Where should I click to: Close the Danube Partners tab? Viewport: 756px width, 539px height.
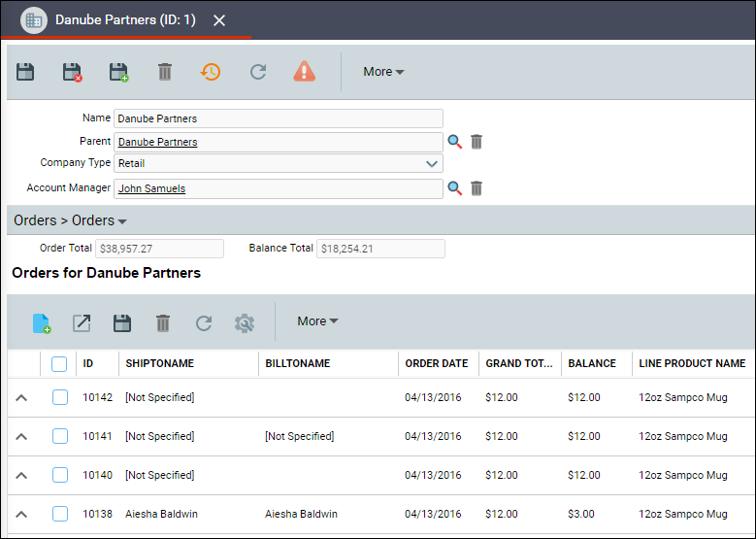tap(219, 20)
